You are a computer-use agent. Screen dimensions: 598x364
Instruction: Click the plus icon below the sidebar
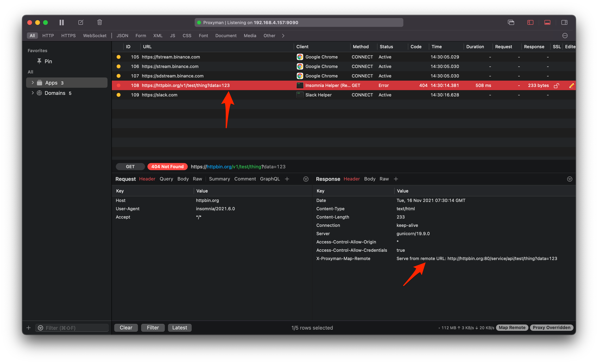pyautogui.click(x=28, y=328)
